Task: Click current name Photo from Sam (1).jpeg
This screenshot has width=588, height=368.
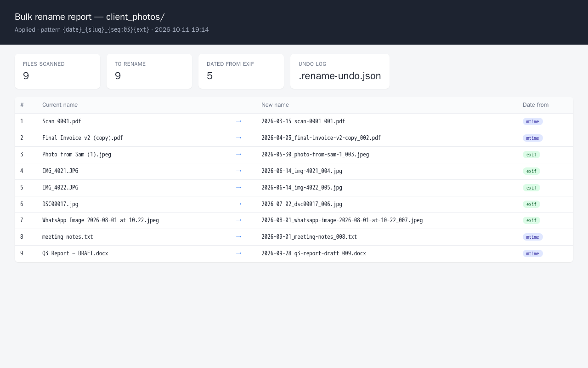Action: 77,155
